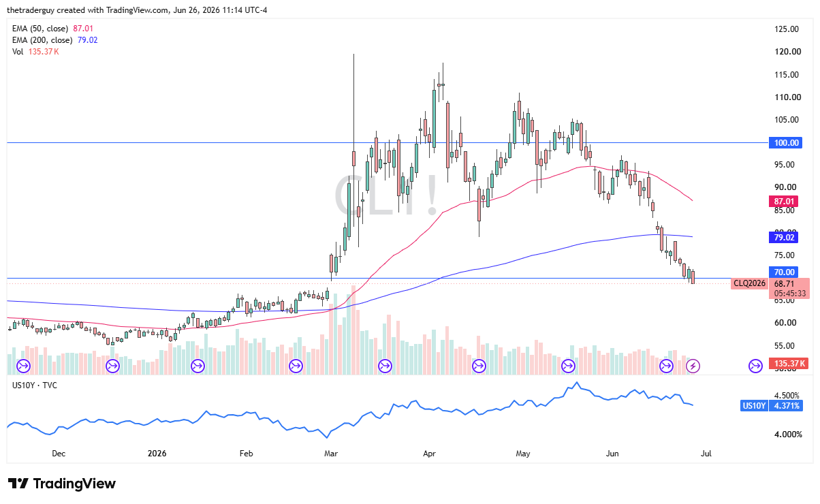
Task: Click the 110.00 price axis value
Action: [787, 97]
